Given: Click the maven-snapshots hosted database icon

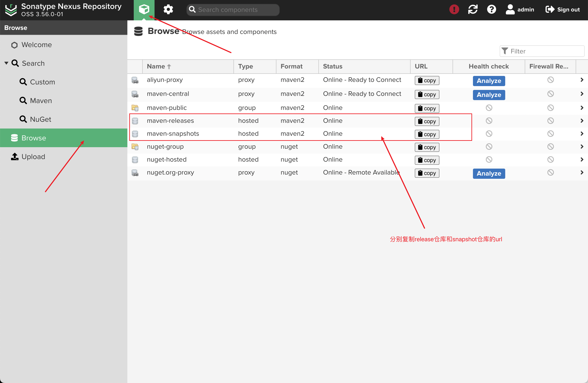Looking at the screenshot, I should [135, 134].
